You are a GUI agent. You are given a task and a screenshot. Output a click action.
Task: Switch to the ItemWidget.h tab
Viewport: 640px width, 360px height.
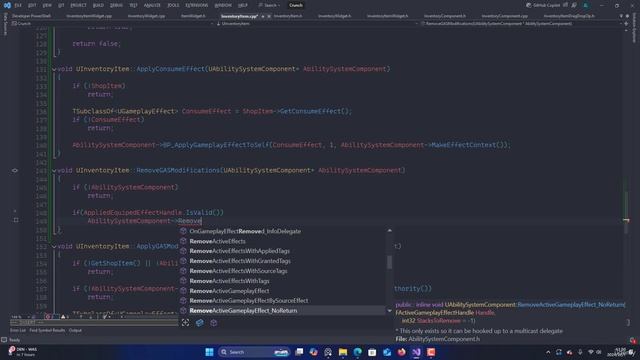pyautogui.click(x=193, y=16)
